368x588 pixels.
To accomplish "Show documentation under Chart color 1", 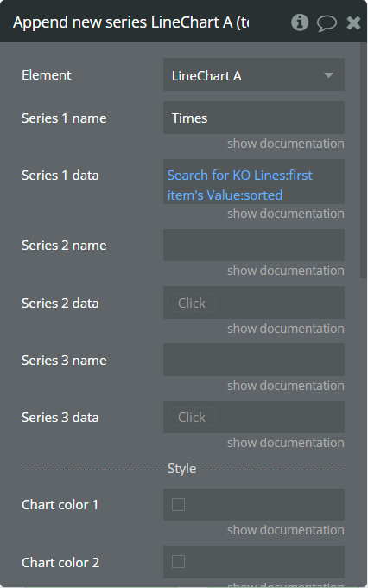I will pyautogui.click(x=286, y=530).
